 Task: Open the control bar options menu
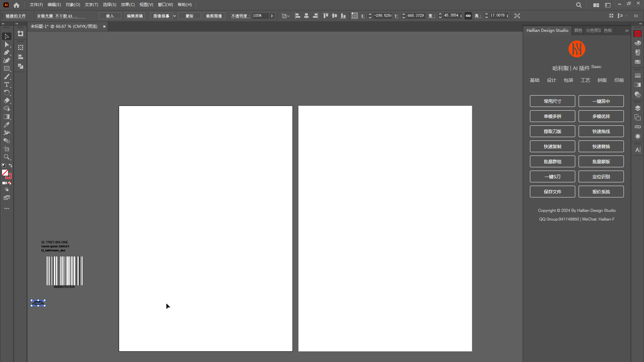click(636, 16)
